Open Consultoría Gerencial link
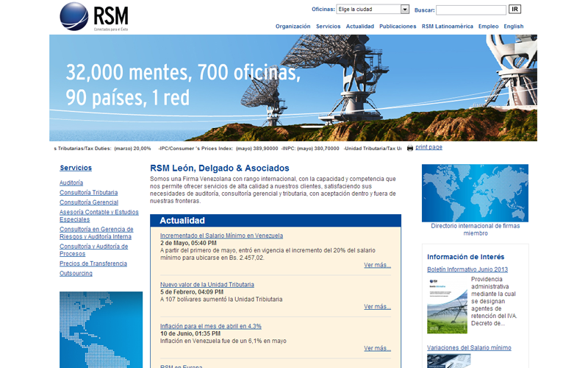Image resolution: width=588 pixels, height=368 pixels. 89,202
